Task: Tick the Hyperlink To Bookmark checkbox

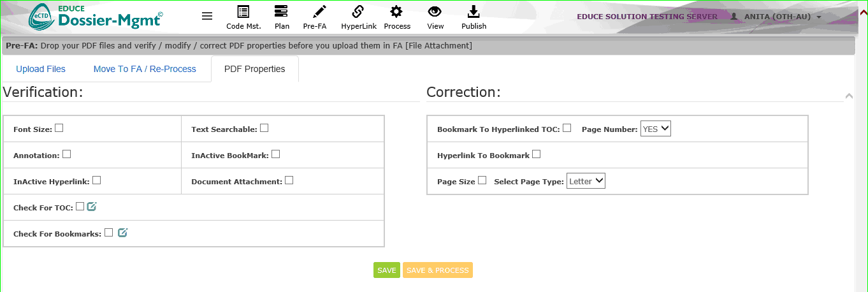Action: pos(536,154)
